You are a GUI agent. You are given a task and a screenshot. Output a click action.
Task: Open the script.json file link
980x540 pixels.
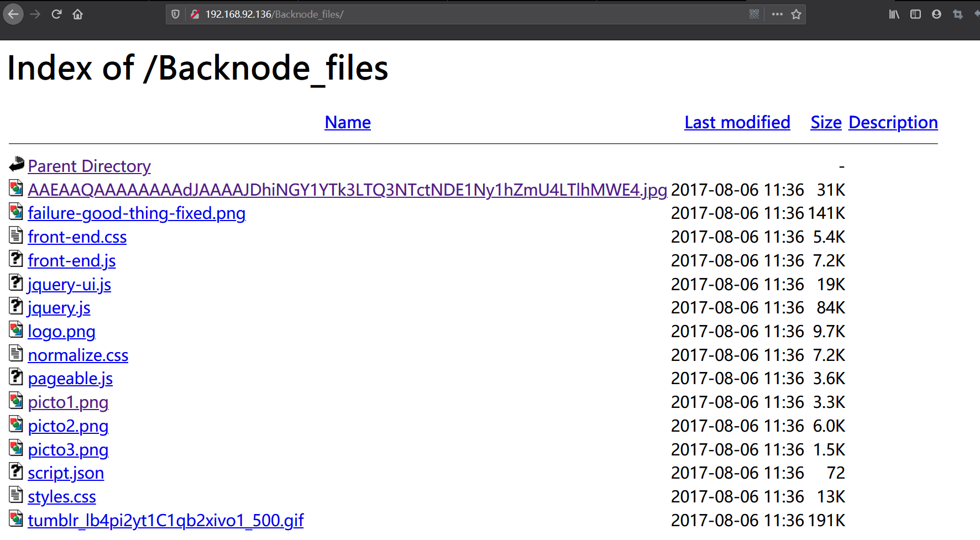[66, 473]
